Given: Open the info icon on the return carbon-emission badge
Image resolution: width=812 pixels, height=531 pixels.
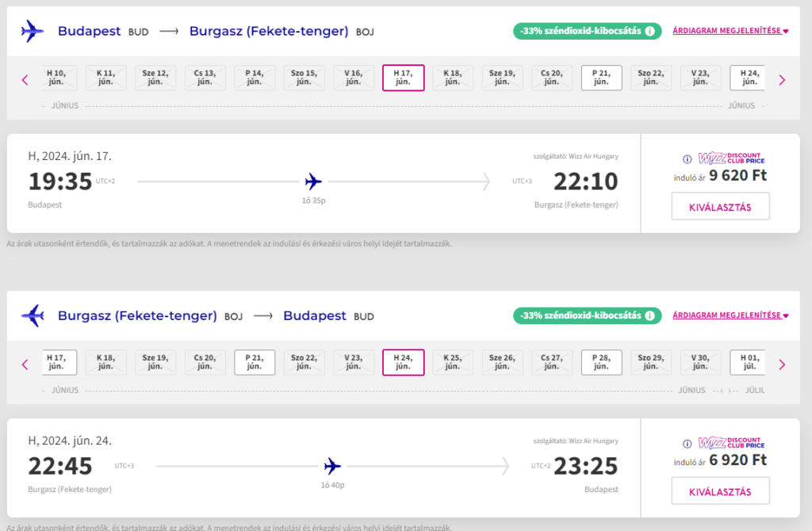Looking at the screenshot, I should 649,315.
